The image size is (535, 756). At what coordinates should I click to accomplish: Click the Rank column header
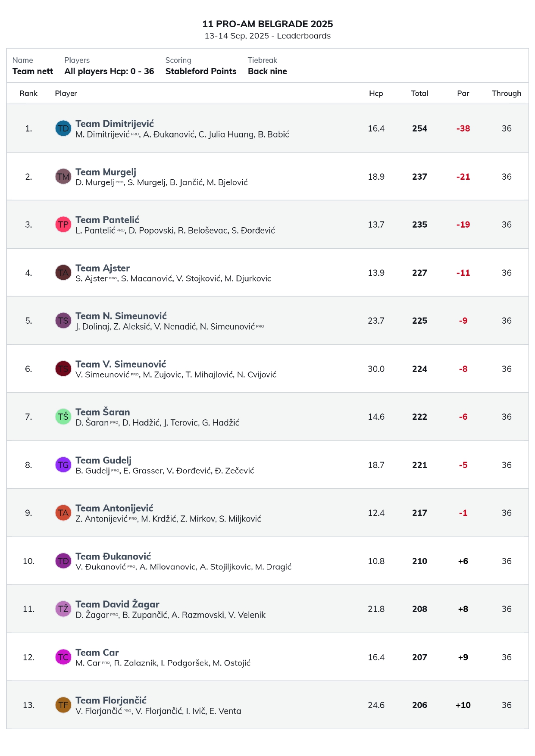pos(28,94)
